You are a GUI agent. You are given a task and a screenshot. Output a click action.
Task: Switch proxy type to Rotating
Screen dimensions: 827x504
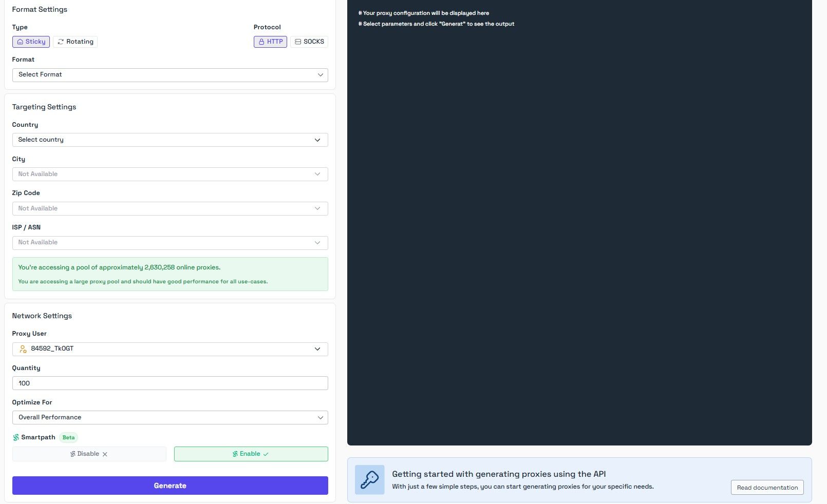click(75, 42)
